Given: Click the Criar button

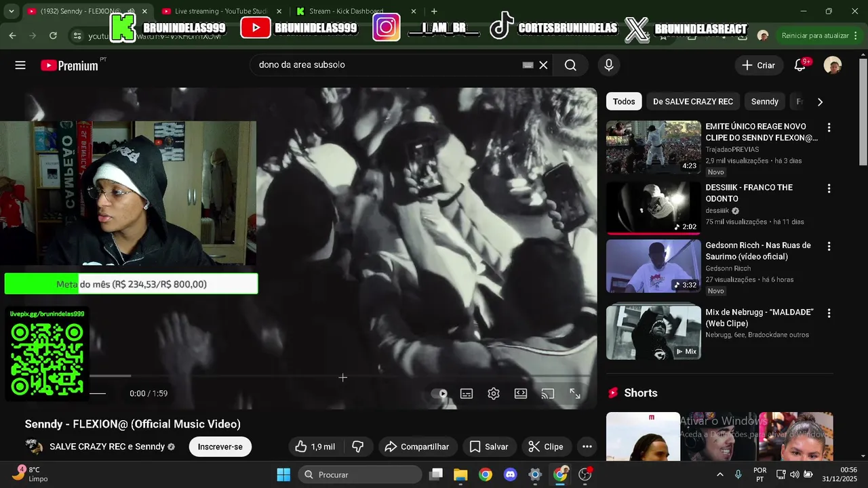Looking at the screenshot, I should [x=759, y=65].
